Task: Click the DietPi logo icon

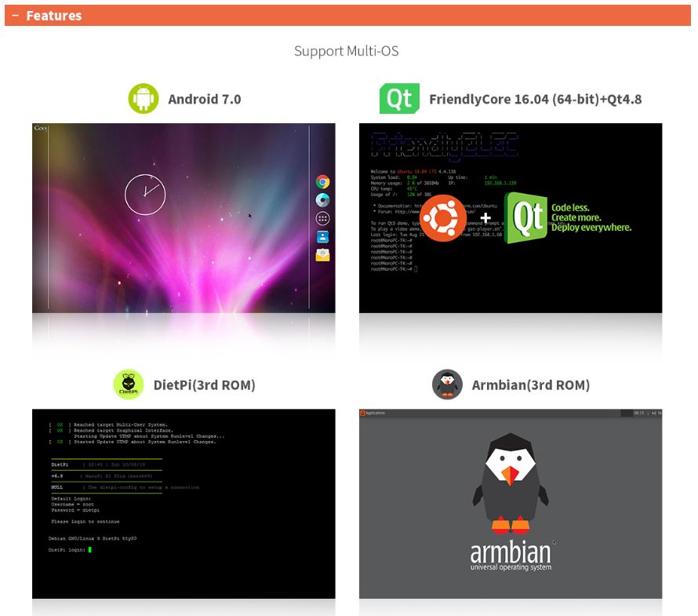Action: pyautogui.click(x=129, y=385)
